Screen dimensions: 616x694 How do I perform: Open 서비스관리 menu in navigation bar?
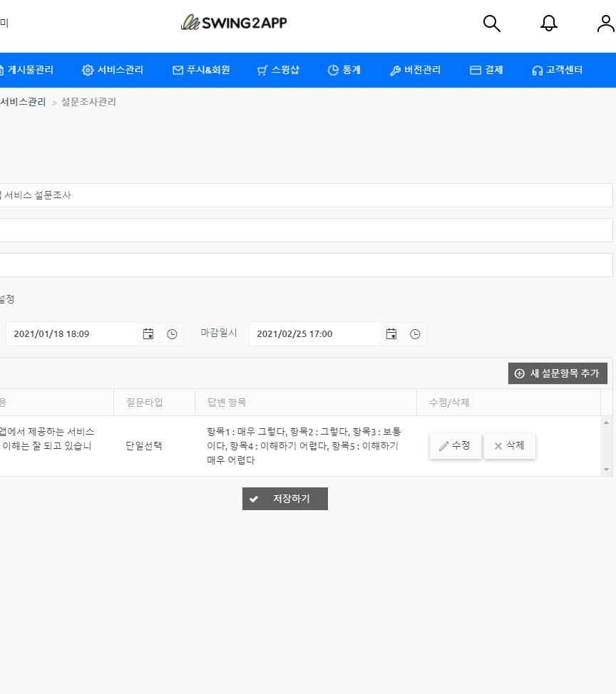[x=113, y=70]
